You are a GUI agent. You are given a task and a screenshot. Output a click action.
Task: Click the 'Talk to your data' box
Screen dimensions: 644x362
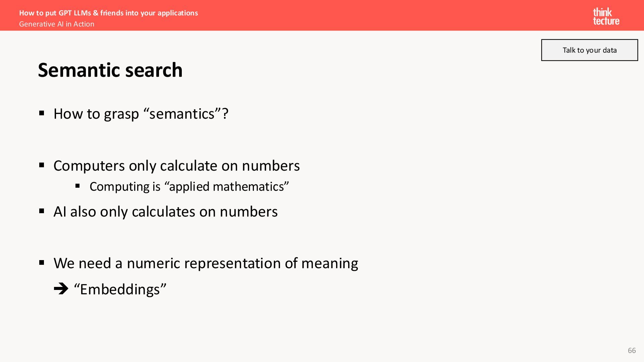(x=589, y=50)
